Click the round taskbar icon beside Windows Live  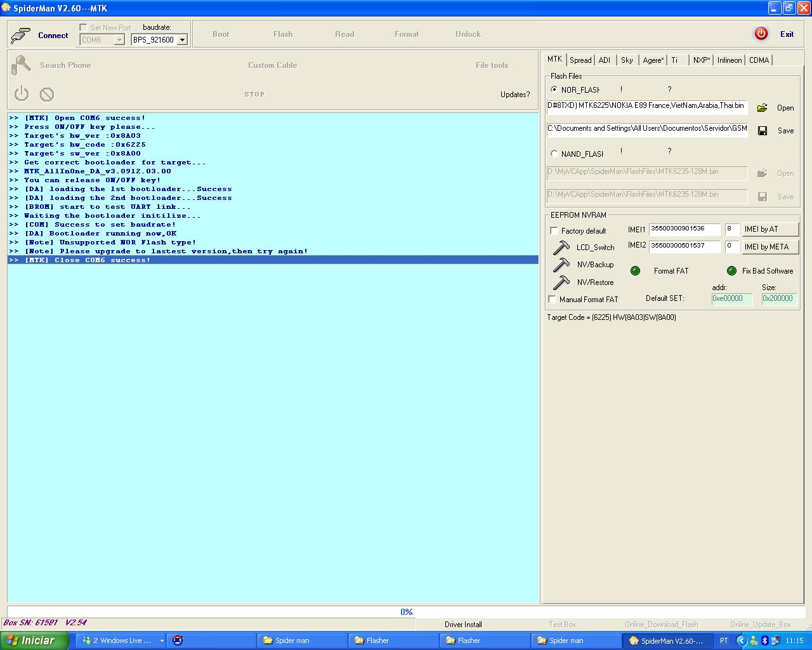point(178,640)
